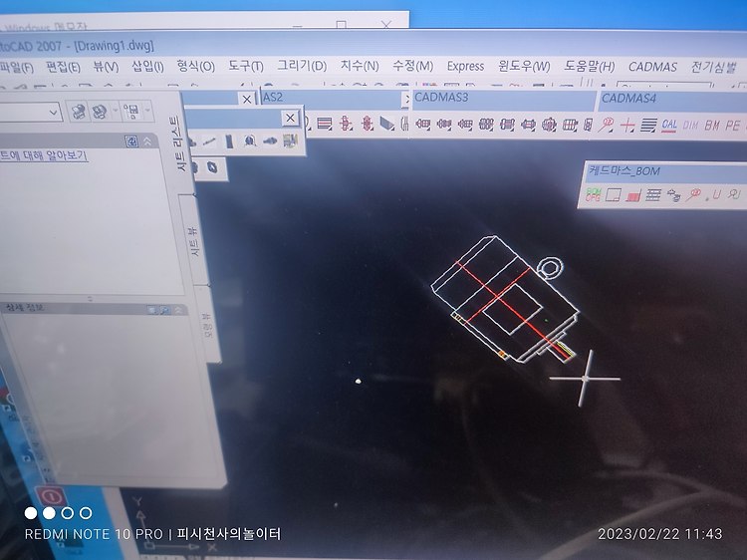Click the rightmost icon in floating toolbar
Viewport: 747px width, 560px height.
coord(290,140)
